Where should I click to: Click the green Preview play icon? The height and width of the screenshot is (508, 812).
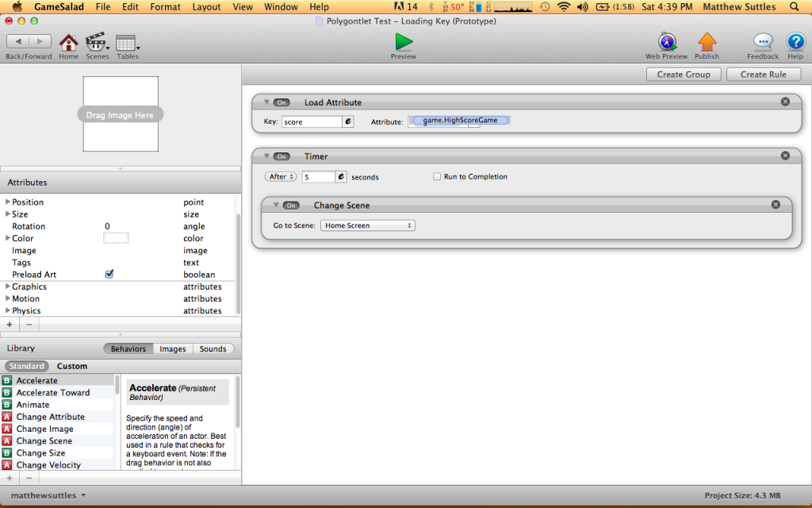(404, 41)
